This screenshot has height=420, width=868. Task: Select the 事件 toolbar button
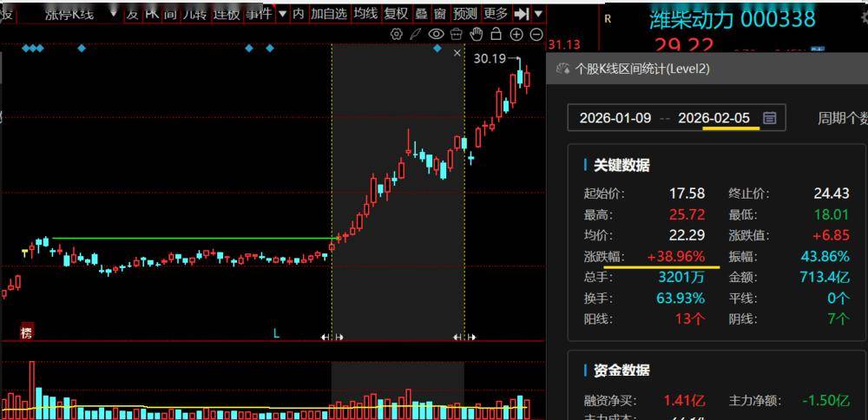point(259,13)
